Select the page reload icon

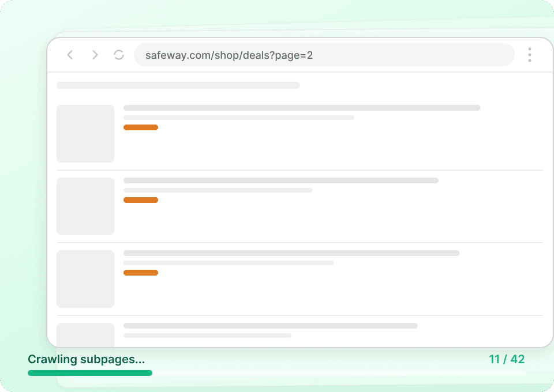coord(119,55)
